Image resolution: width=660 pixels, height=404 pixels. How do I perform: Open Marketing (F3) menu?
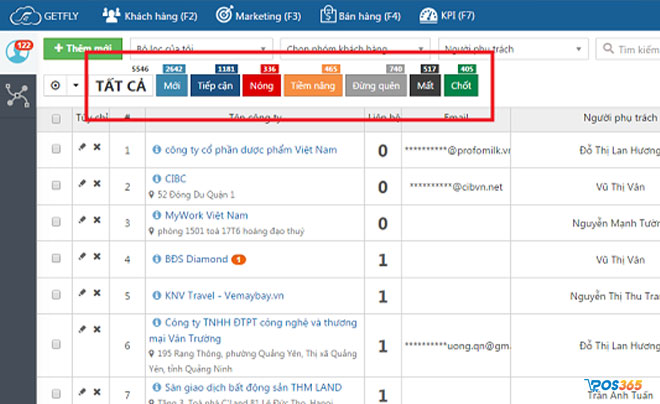pos(258,16)
